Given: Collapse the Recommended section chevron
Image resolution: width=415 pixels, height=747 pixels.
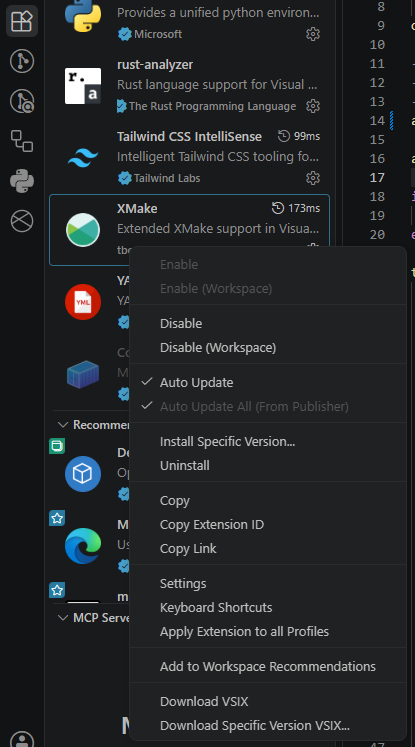Looking at the screenshot, I should pyautogui.click(x=62, y=424).
